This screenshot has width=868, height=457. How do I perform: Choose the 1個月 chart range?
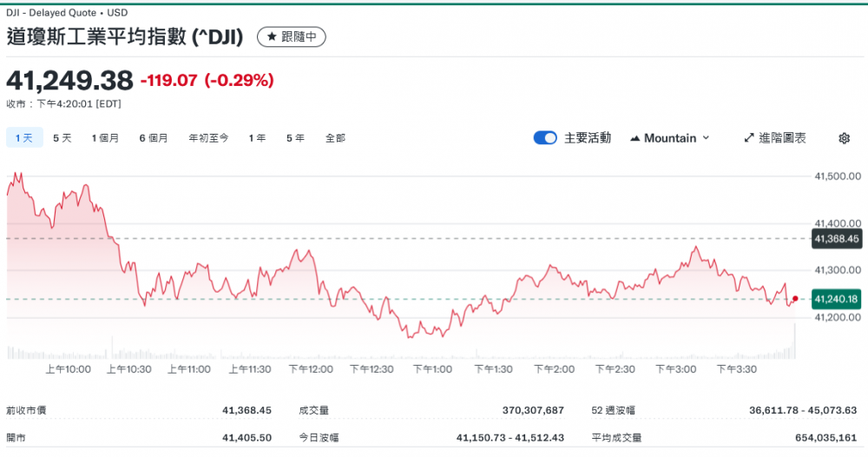tap(105, 138)
